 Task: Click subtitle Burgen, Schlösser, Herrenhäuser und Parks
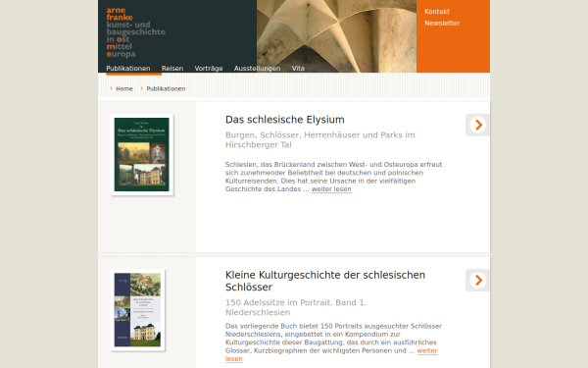320,139
